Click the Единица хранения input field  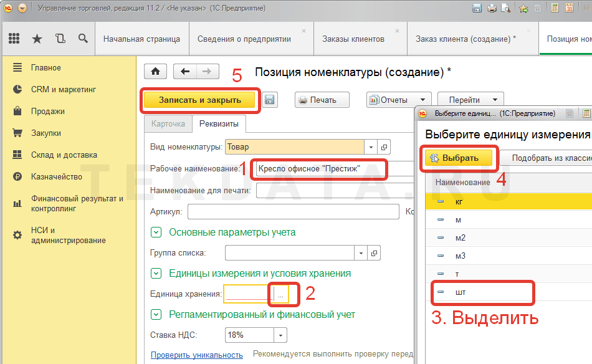coord(249,295)
